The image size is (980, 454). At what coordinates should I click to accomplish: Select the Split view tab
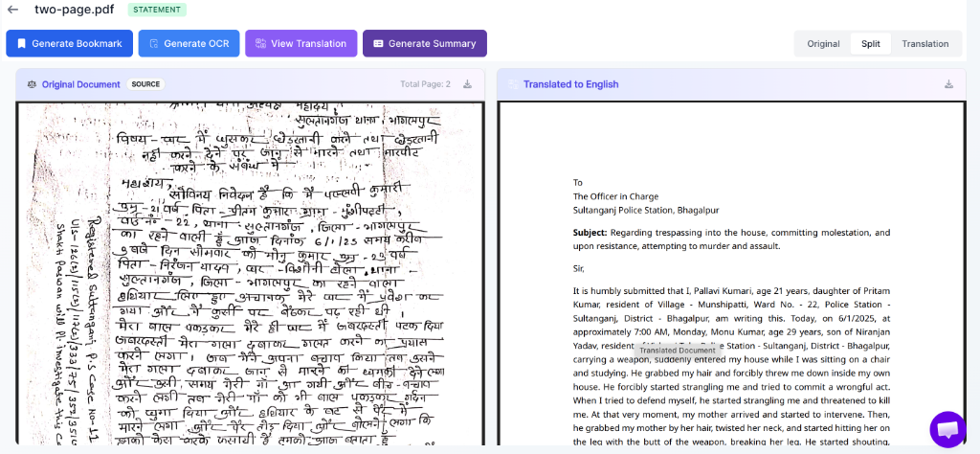(x=871, y=44)
